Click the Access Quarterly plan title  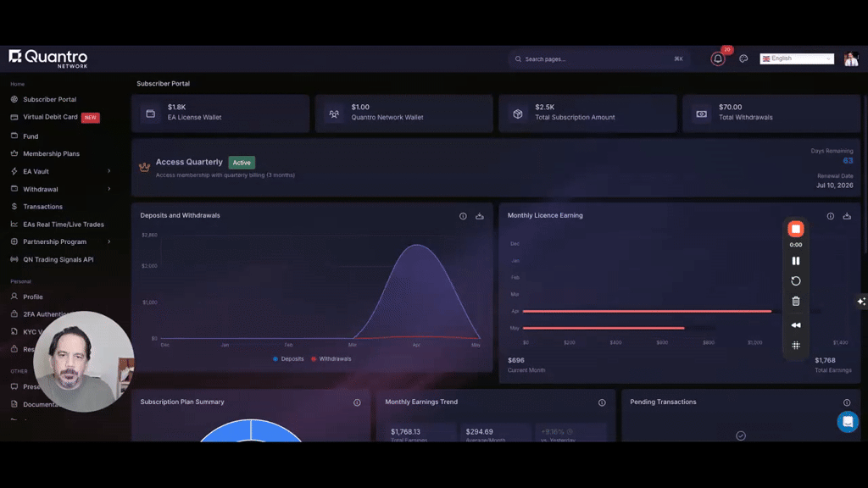pyautogui.click(x=189, y=162)
